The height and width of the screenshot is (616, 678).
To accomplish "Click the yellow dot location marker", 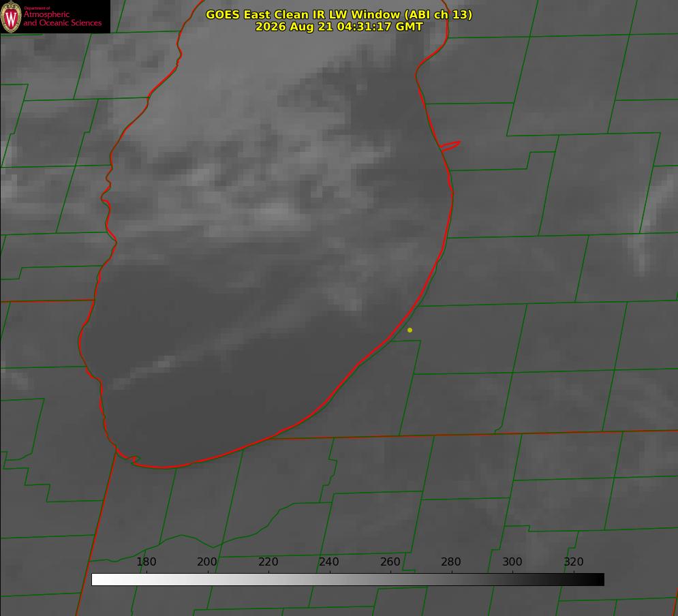I will (410, 330).
